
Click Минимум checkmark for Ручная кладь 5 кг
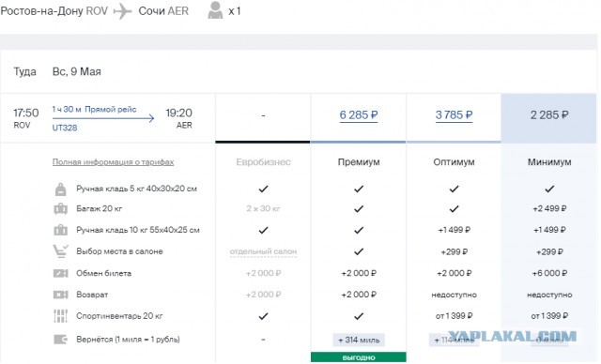coord(549,190)
